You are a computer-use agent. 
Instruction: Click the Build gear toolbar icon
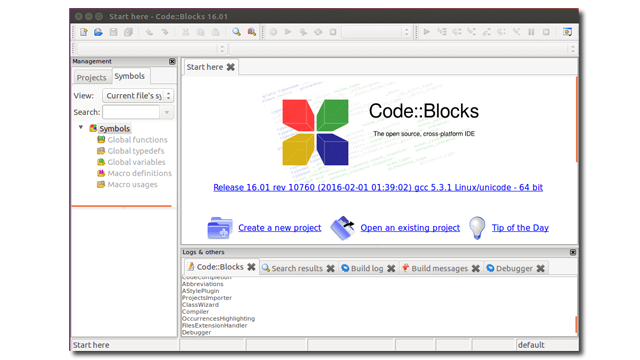tap(273, 32)
